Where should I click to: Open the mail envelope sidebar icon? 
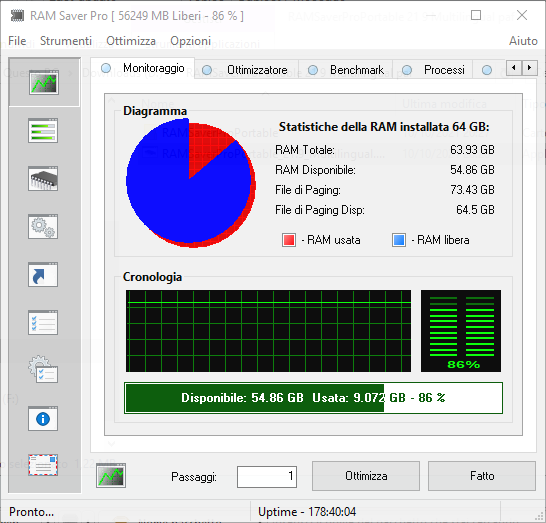tap(43, 465)
